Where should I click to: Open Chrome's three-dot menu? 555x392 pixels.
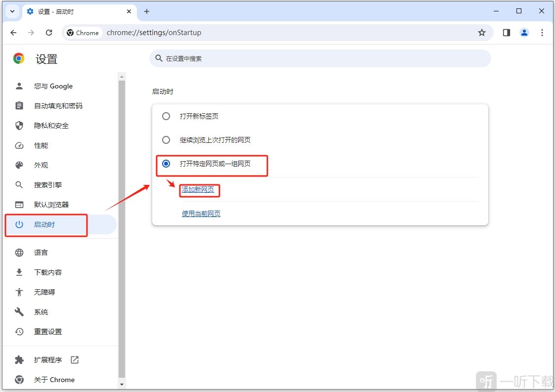542,33
